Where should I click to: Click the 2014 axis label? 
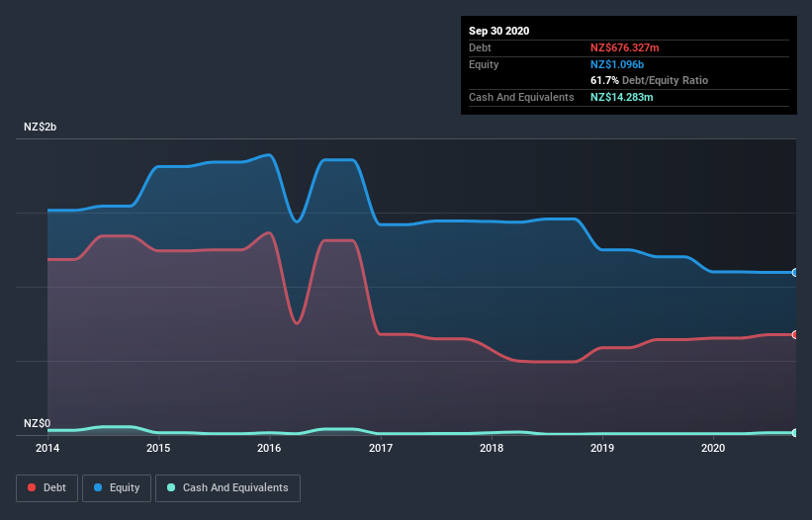47,448
